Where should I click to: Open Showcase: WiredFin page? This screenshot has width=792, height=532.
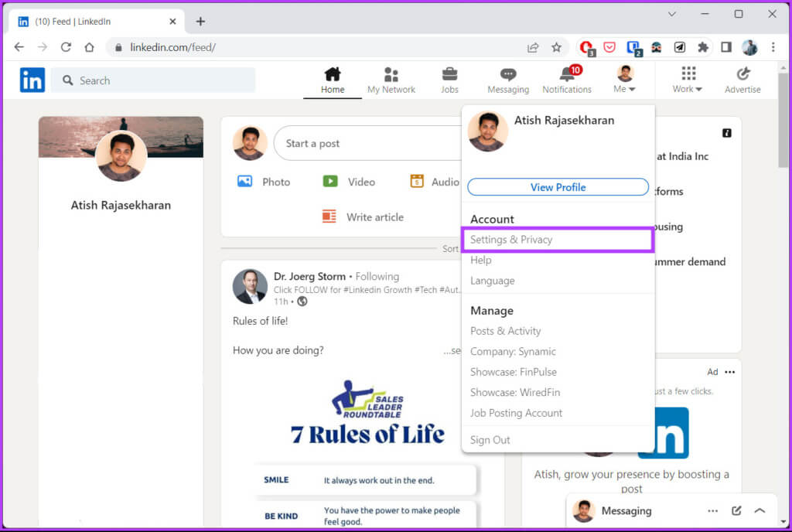514,392
